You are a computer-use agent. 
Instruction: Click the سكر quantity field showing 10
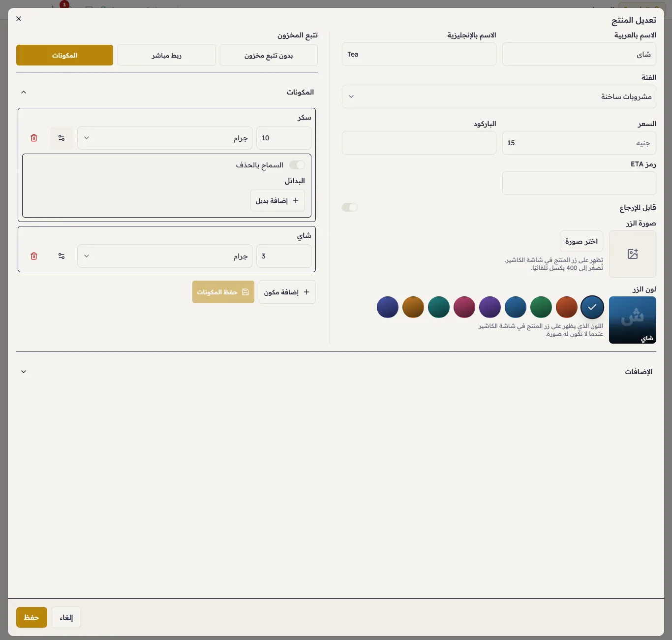pos(284,138)
